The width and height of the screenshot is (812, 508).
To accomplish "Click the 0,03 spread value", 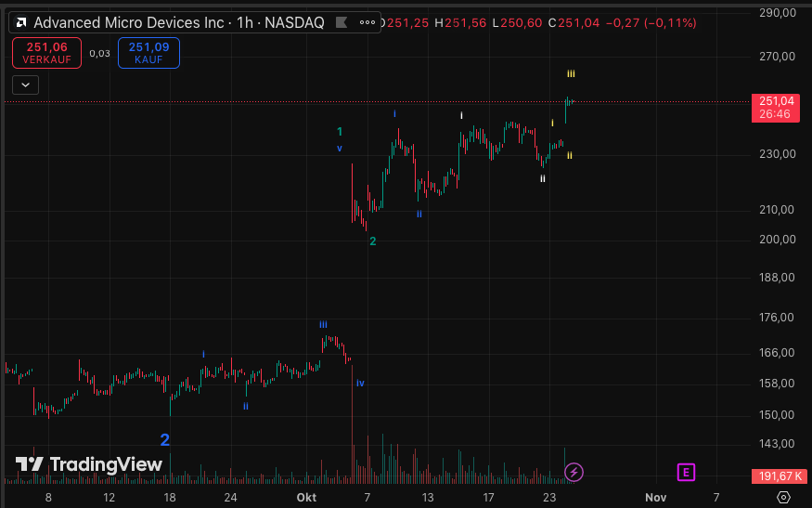I will pyautogui.click(x=99, y=53).
